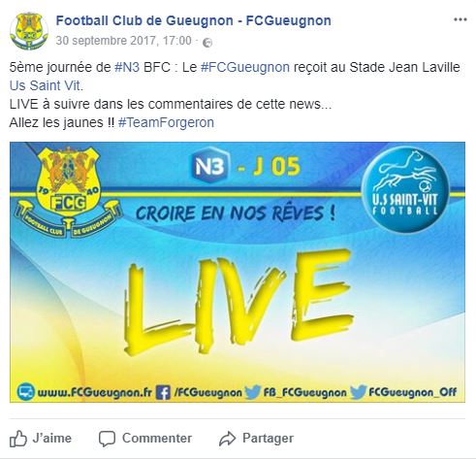Click the U.S Saint-Vit logo in banner
Image resolution: width=476 pixels, height=459 pixels.
click(x=405, y=189)
